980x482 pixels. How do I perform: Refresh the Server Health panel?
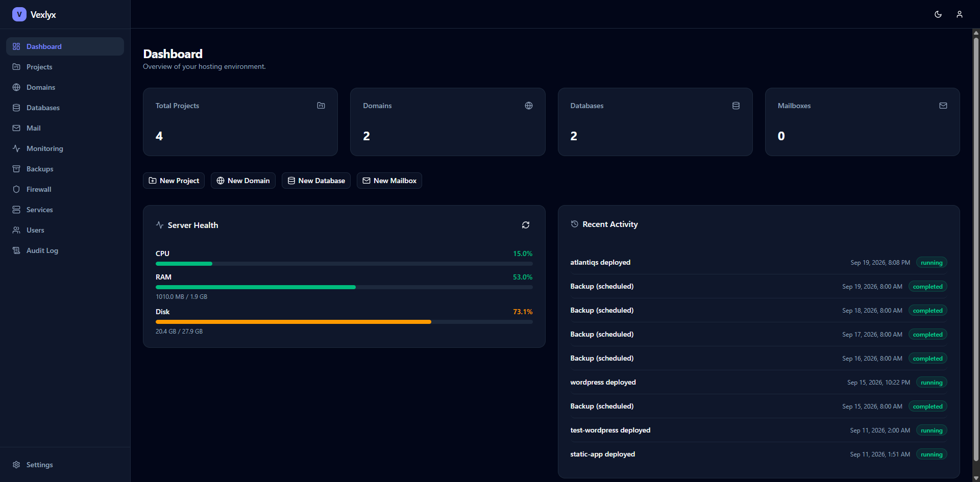click(x=526, y=225)
